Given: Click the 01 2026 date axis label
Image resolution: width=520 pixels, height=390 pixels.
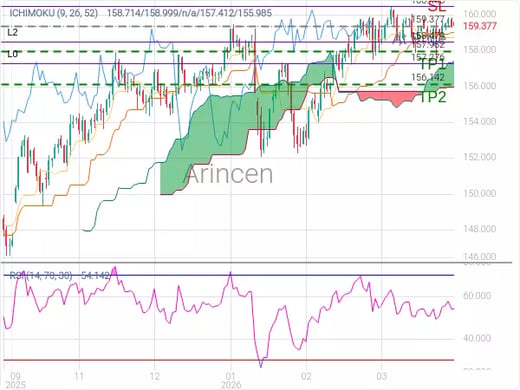Looking at the screenshot, I should (x=231, y=380).
